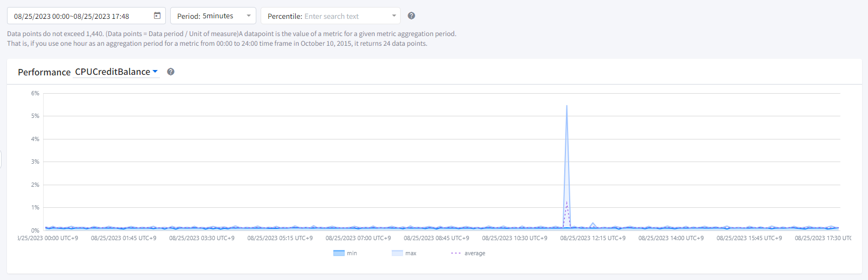The width and height of the screenshot is (868, 280).
Task: Open the calendar icon in date range field
Action: pos(157,16)
